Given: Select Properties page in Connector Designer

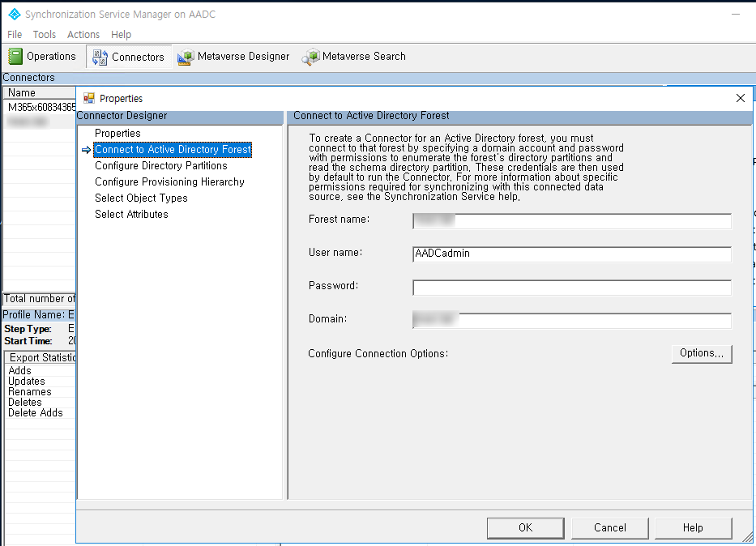Looking at the screenshot, I should (x=117, y=133).
